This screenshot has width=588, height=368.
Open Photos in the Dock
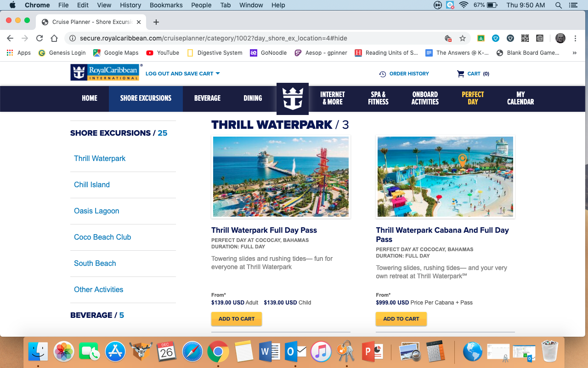click(x=64, y=352)
